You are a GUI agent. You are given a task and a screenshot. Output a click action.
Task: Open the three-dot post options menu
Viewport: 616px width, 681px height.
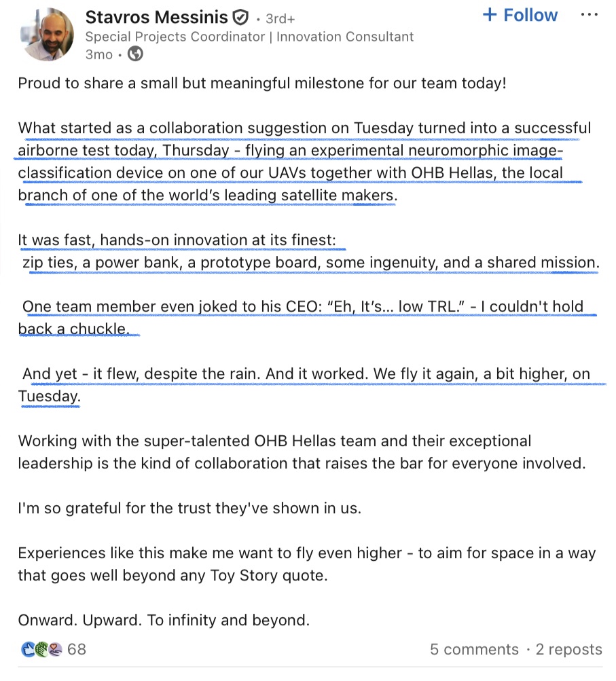point(589,15)
